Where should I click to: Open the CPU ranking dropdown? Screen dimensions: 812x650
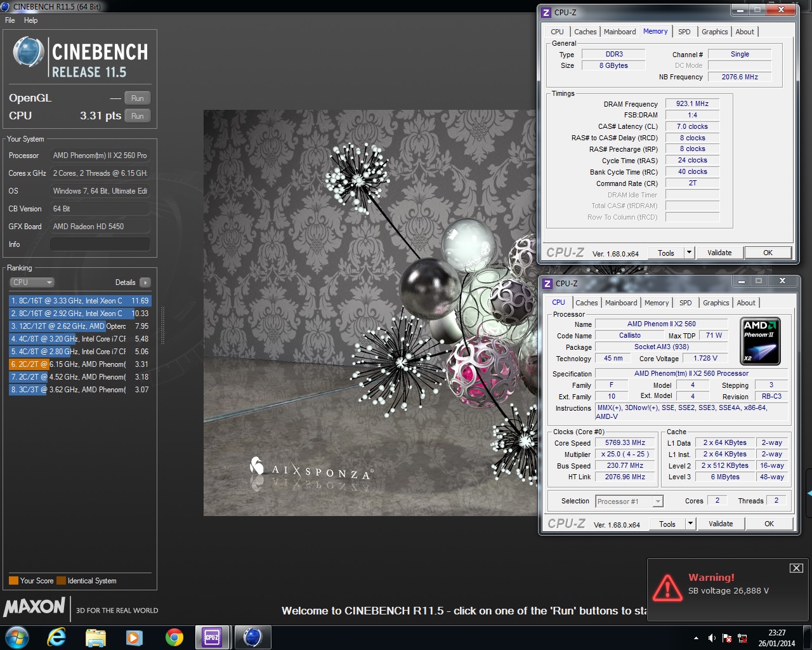point(32,282)
